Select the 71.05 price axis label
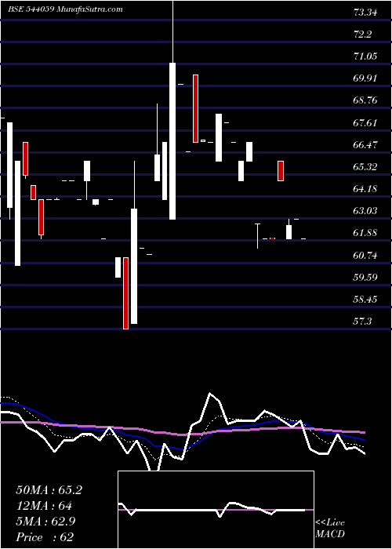Viewport: 392px width, 549px height. click(365, 56)
